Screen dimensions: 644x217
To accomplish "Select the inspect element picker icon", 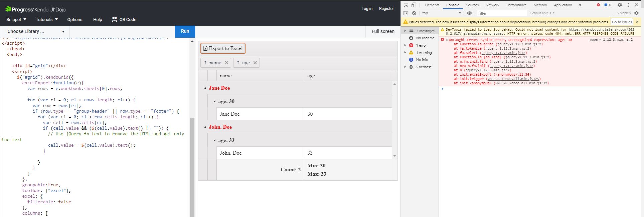I will point(406,5).
